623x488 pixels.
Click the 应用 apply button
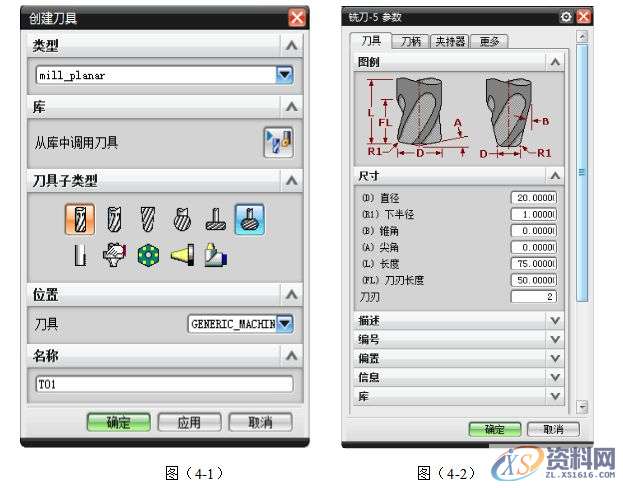pyautogui.click(x=189, y=422)
